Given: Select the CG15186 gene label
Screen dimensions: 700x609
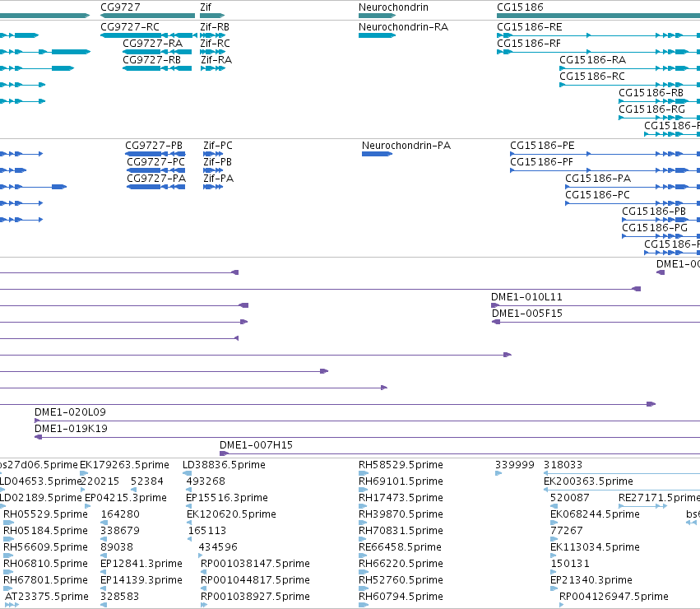Looking at the screenshot, I should [x=520, y=7].
